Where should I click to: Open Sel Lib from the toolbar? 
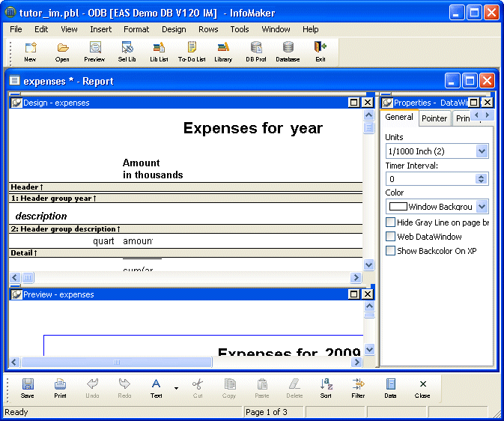coord(127,52)
